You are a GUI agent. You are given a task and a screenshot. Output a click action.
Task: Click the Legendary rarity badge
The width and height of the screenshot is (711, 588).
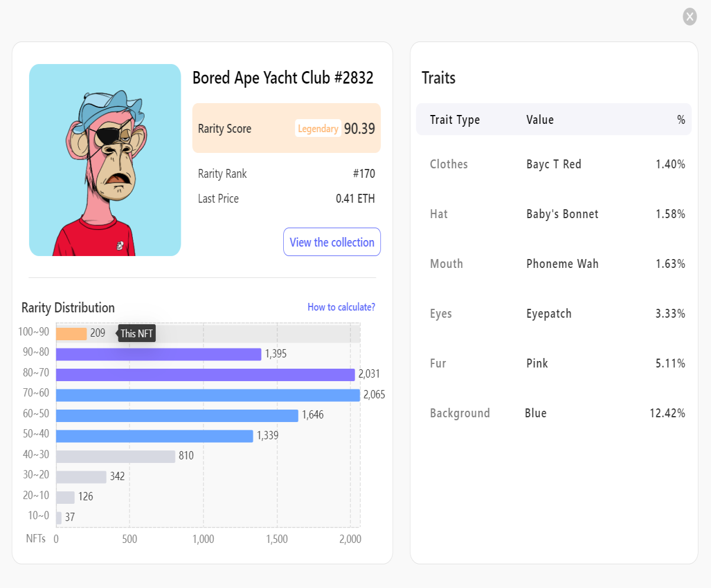pos(318,129)
